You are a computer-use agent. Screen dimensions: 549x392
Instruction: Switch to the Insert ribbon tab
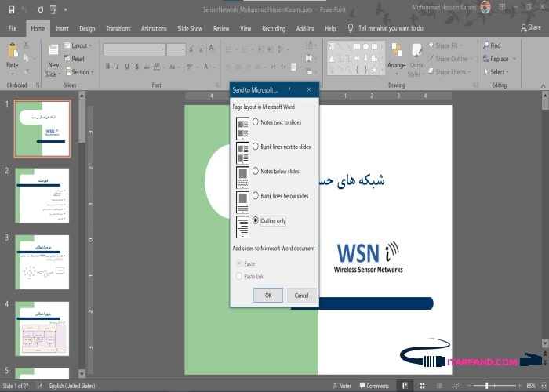pyautogui.click(x=62, y=28)
